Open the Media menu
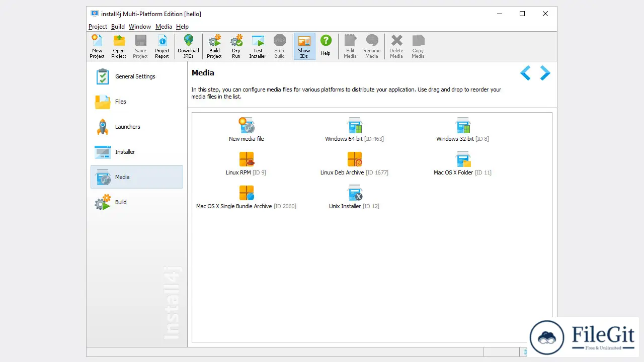 pos(164,27)
